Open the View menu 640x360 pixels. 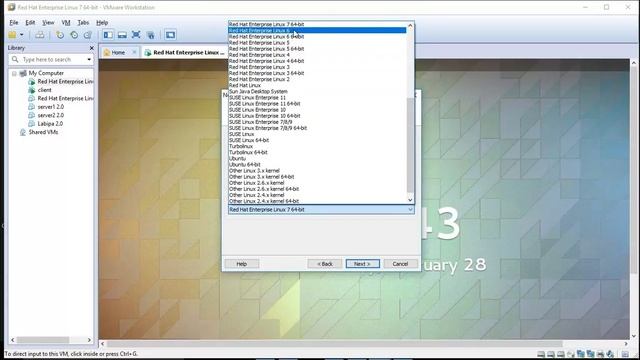click(x=48, y=22)
